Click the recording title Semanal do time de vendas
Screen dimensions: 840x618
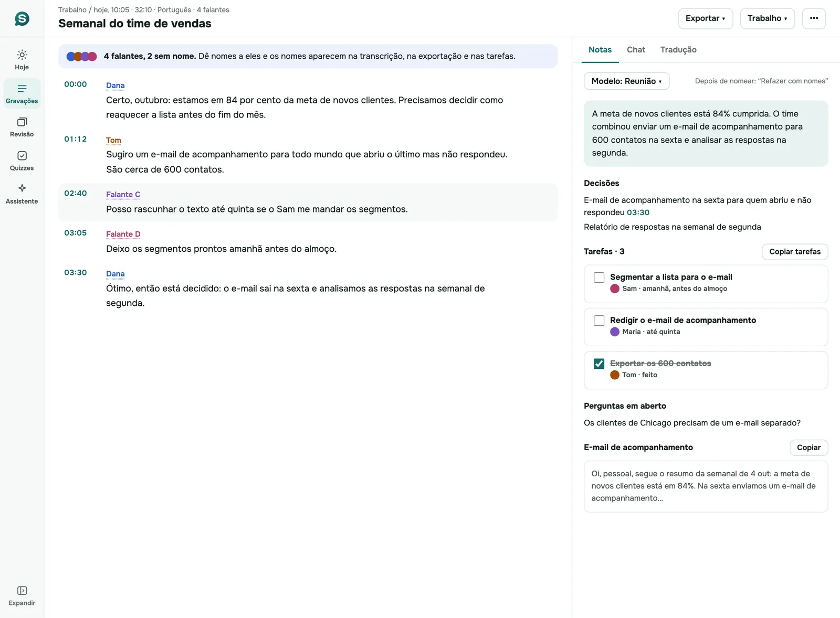point(135,24)
